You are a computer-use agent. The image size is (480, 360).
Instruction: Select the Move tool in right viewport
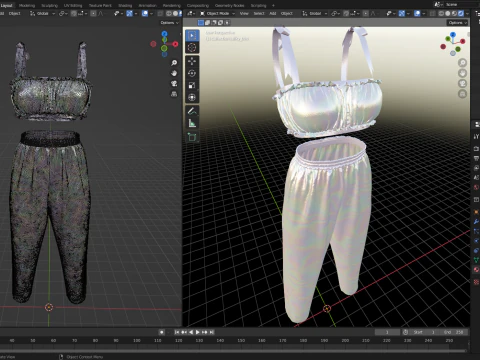pyautogui.click(x=192, y=61)
